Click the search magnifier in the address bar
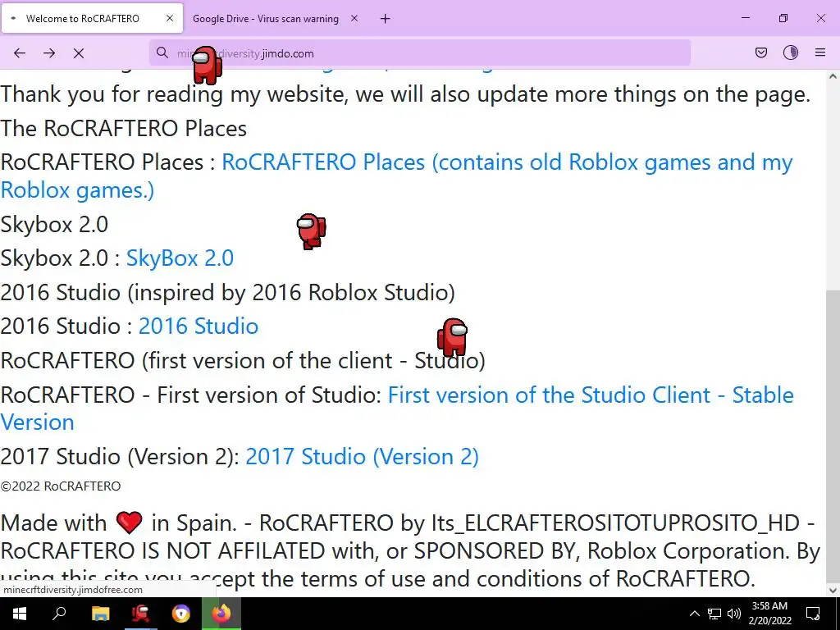 (x=162, y=52)
